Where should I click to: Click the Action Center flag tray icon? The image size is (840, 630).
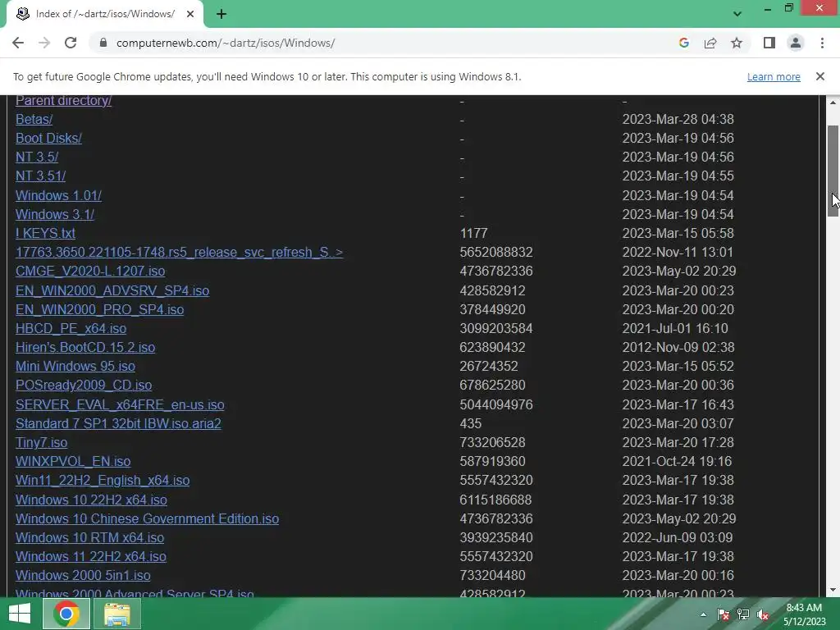[x=723, y=614]
